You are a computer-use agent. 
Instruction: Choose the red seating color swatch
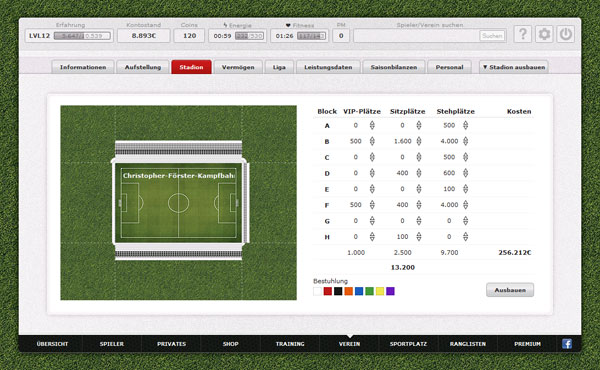[328, 291]
